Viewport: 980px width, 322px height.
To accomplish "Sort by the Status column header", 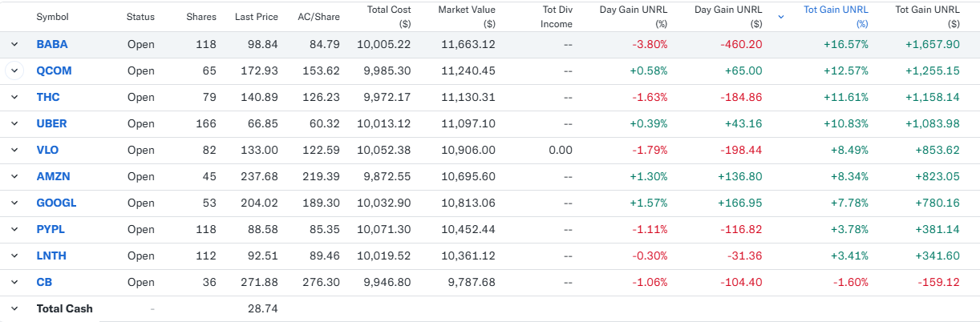I will click(x=140, y=17).
